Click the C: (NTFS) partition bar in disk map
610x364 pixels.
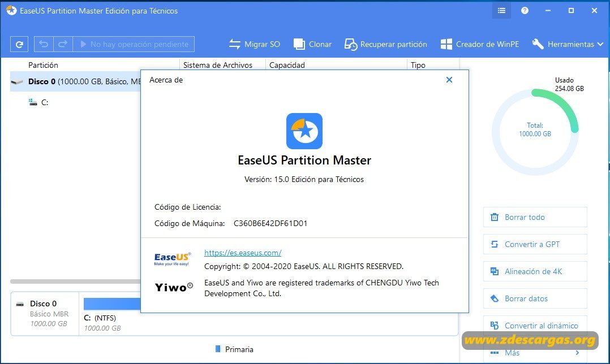coord(112,304)
